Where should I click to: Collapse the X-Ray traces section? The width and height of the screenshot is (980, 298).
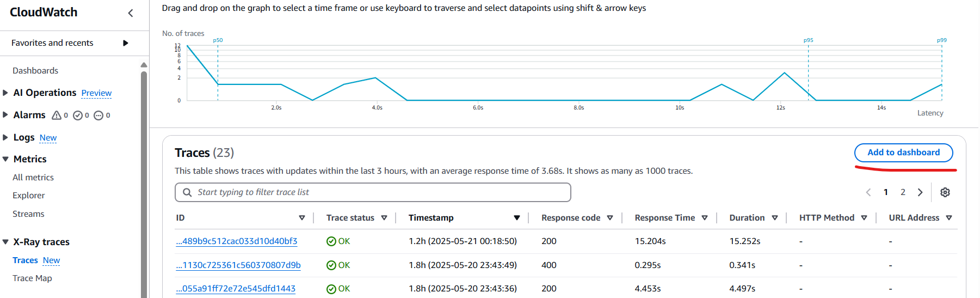tap(5, 242)
